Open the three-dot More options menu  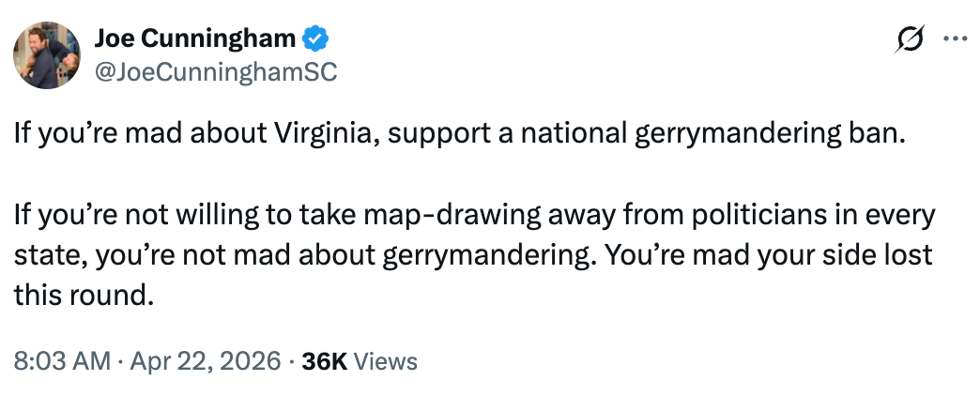[x=953, y=39]
